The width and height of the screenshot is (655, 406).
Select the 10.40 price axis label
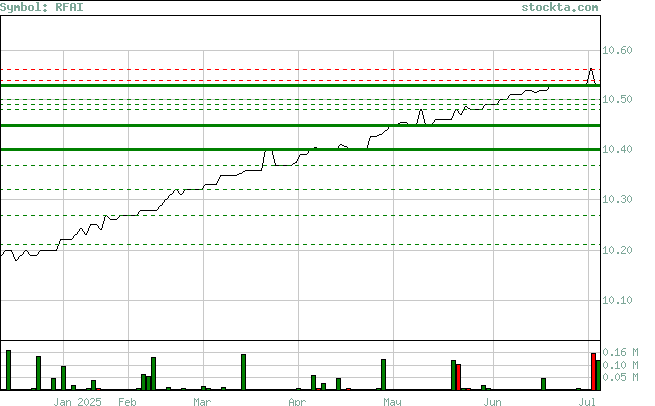click(x=617, y=149)
